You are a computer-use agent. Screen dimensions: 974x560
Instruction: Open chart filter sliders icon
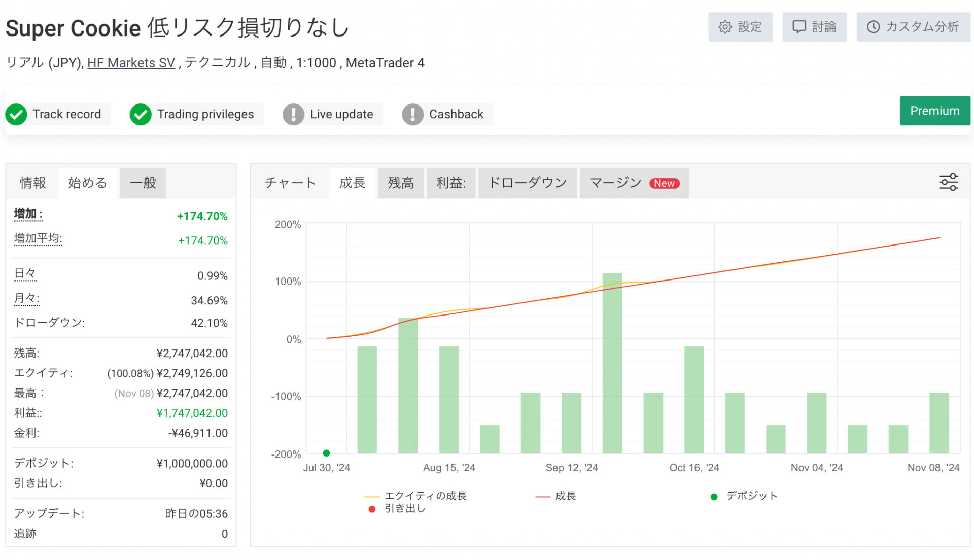pyautogui.click(x=948, y=182)
